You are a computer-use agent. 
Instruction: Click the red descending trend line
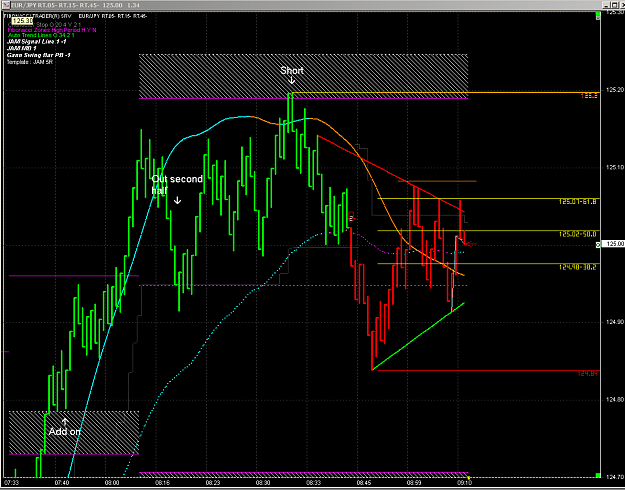point(391,174)
